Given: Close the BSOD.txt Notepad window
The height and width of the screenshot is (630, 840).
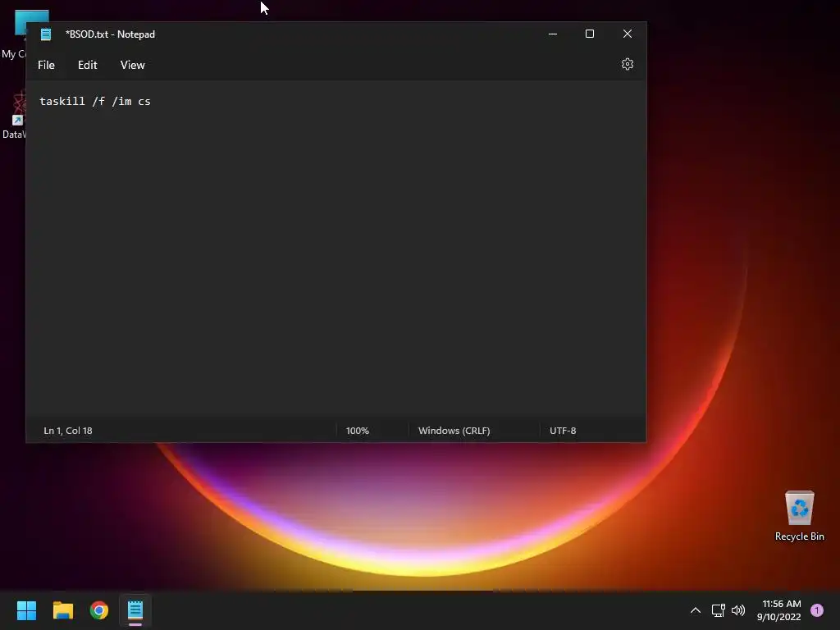Looking at the screenshot, I should coord(628,34).
